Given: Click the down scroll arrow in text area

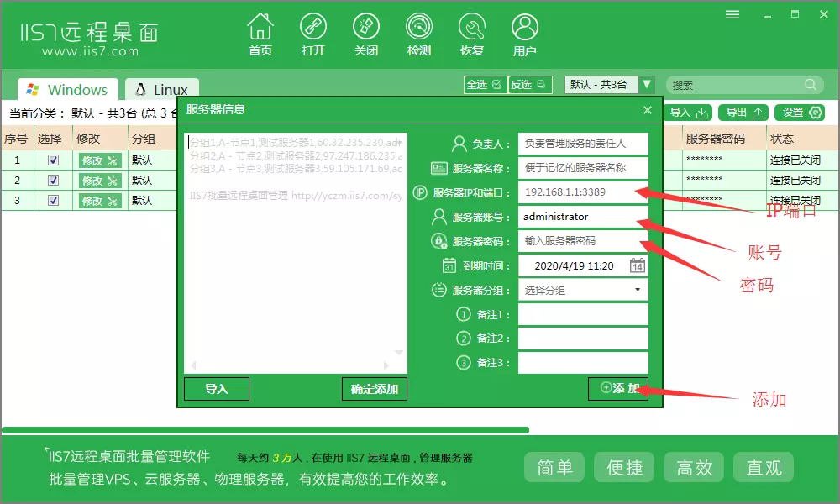Looking at the screenshot, I should point(399,353).
